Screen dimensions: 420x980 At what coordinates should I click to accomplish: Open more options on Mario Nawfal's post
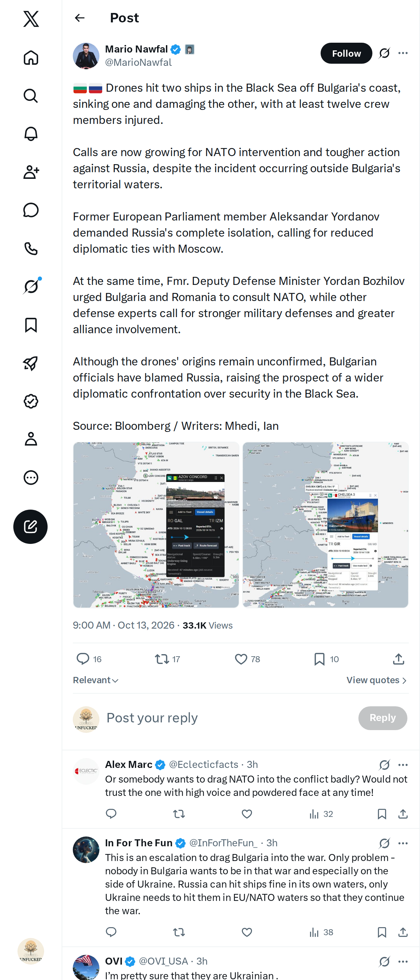coord(403,53)
